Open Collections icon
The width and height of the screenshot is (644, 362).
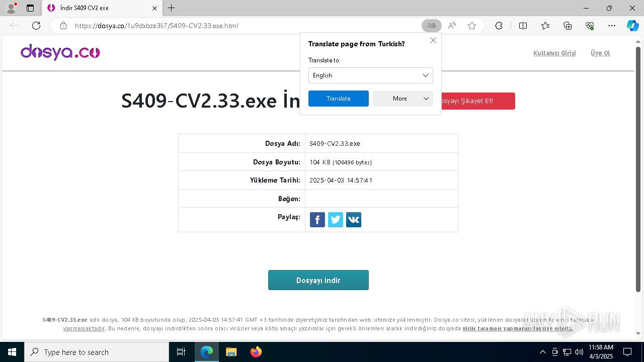[568, 26]
